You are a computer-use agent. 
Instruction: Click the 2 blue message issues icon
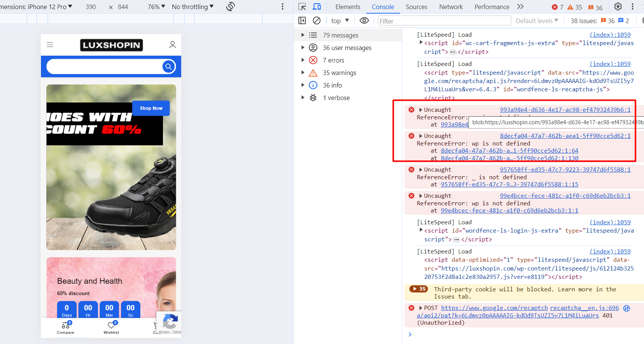[624, 21]
